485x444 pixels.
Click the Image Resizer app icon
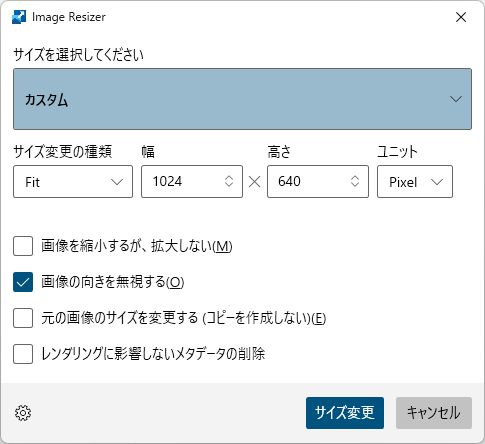[19, 17]
